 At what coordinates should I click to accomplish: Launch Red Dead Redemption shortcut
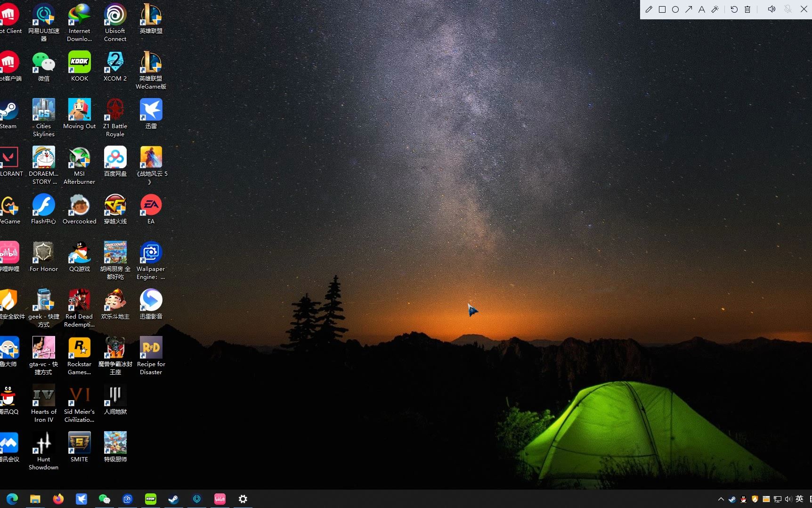80,308
